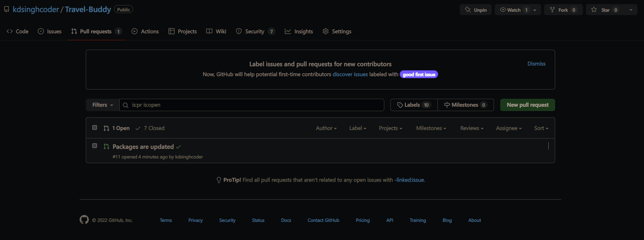Open the About footer link
644x240 pixels.
tap(475, 220)
